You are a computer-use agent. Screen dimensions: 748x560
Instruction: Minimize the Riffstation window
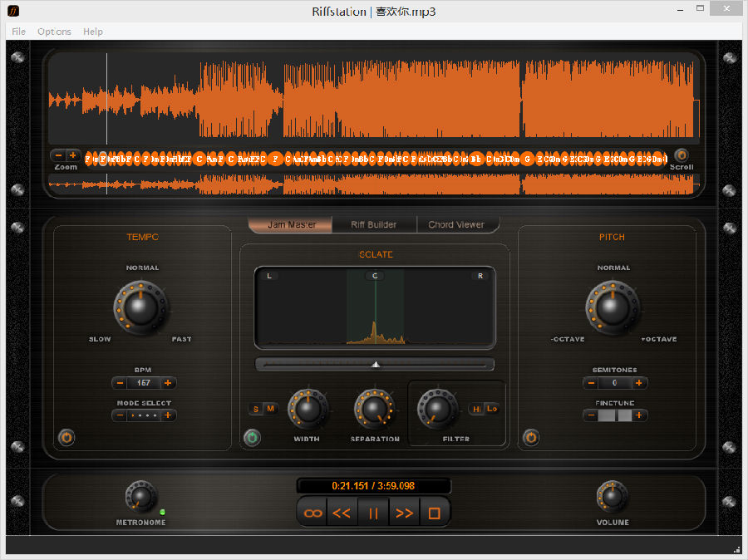coord(680,9)
